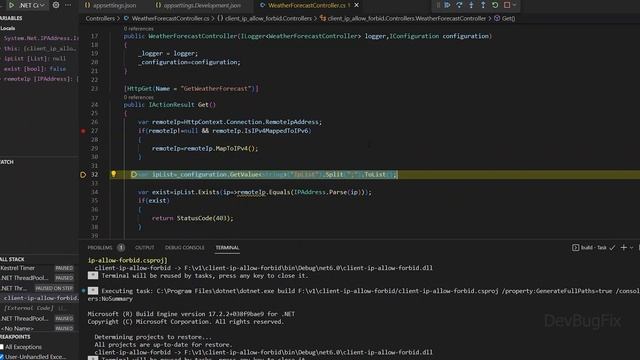The width and height of the screenshot is (640, 360).
Task: Expand the [External Code] stack frame
Action: pyautogui.click(x=40, y=308)
